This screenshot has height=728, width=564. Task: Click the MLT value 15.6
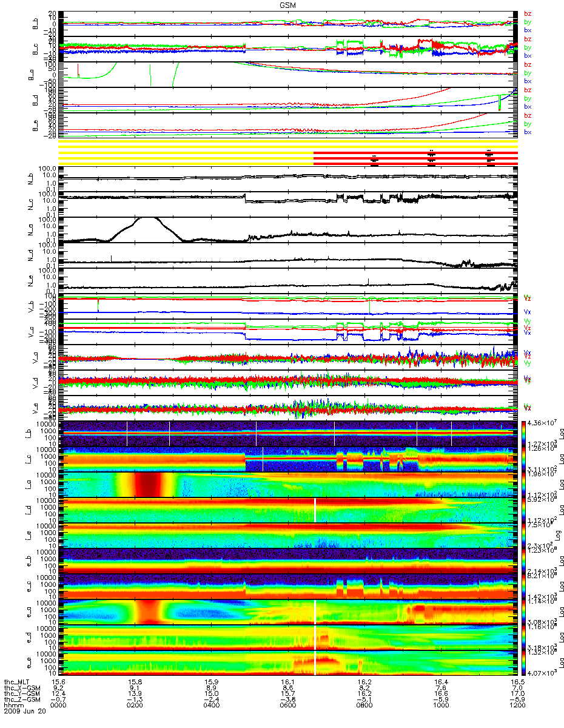58,681
